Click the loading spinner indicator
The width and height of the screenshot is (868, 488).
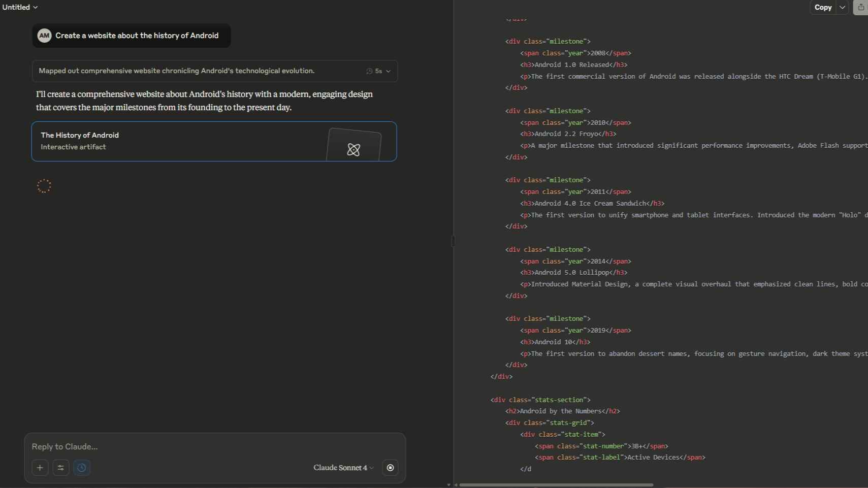[44, 186]
